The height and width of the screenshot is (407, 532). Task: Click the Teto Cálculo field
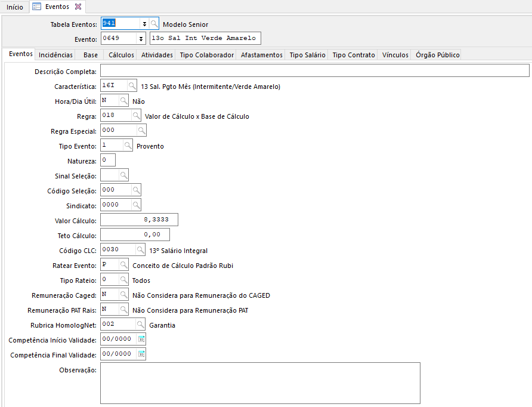pos(135,235)
